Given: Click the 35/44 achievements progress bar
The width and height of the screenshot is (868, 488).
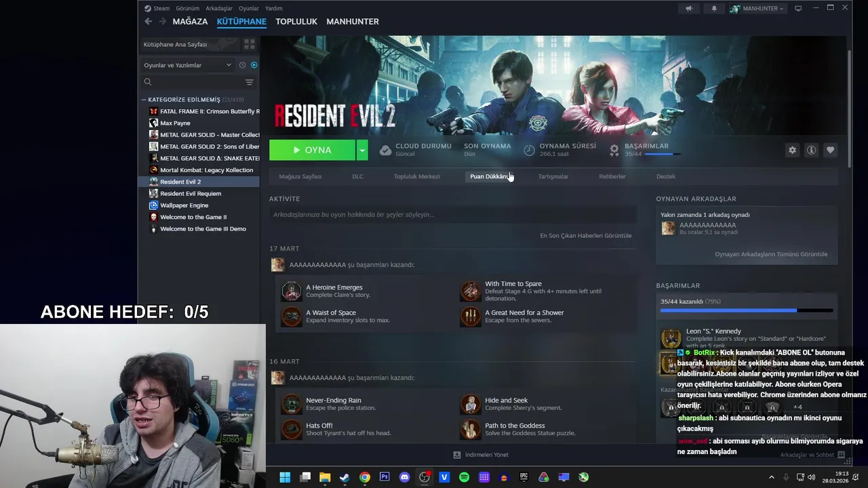Looking at the screenshot, I should 747,310.
